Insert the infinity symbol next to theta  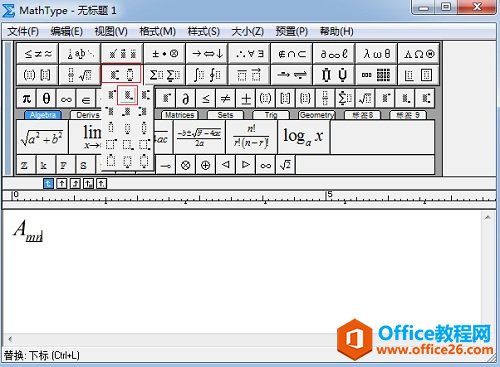(x=66, y=98)
